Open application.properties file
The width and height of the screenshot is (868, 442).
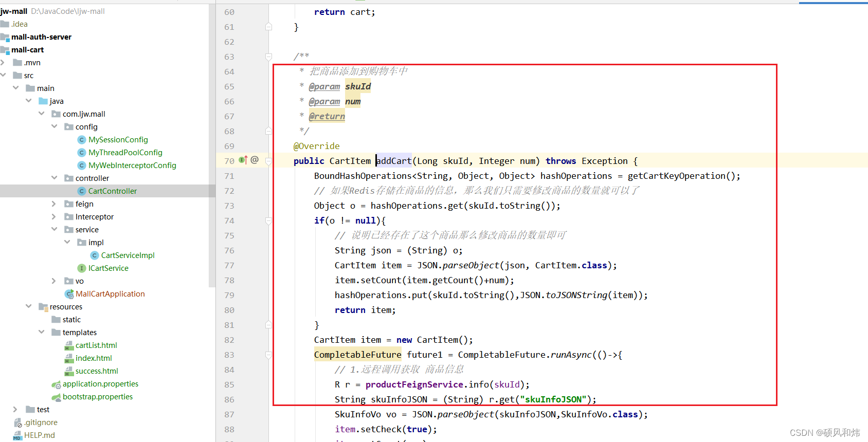click(100, 384)
